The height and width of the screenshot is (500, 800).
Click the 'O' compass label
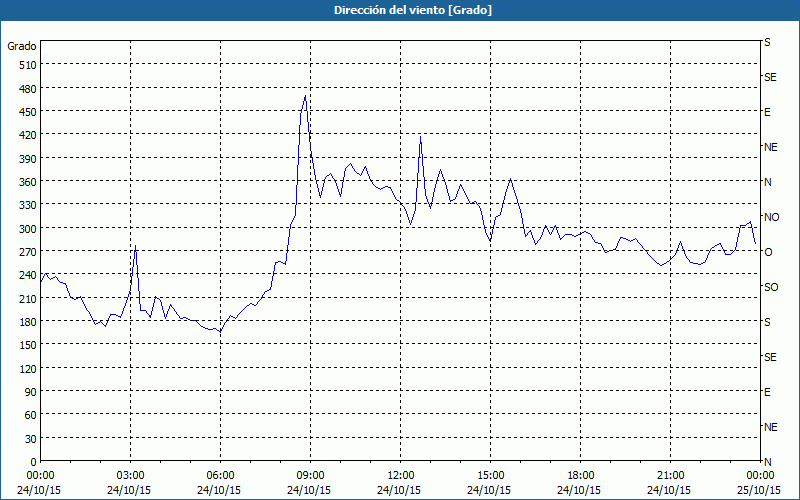(768, 252)
